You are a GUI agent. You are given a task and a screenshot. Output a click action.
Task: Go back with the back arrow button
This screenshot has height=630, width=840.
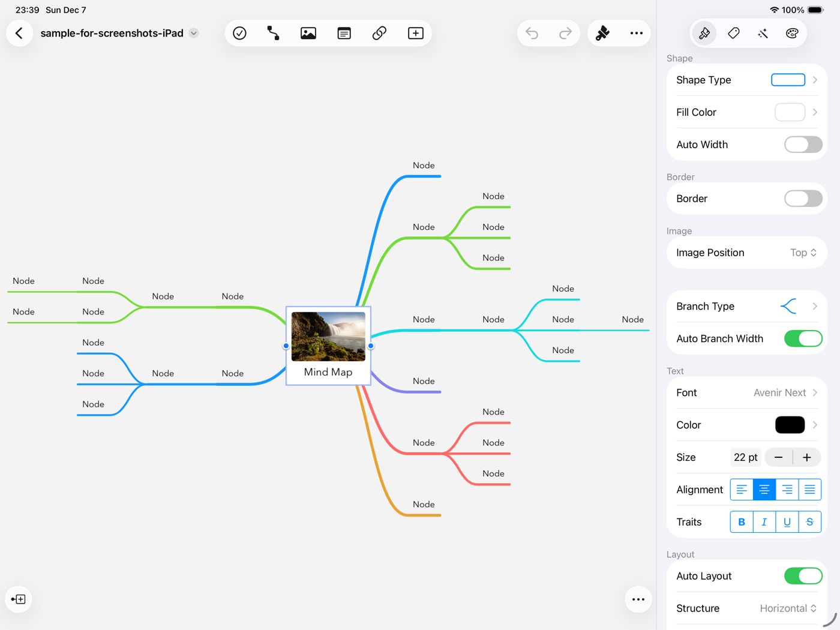(x=19, y=33)
